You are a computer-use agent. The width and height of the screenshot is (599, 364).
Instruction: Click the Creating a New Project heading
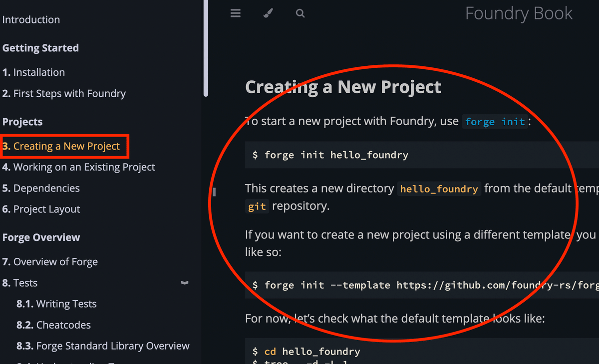point(343,87)
